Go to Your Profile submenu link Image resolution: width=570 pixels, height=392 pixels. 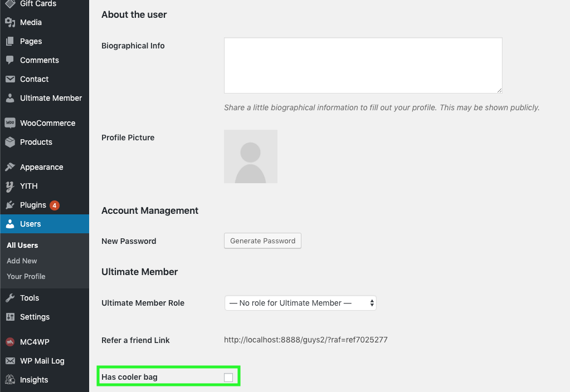26,276
